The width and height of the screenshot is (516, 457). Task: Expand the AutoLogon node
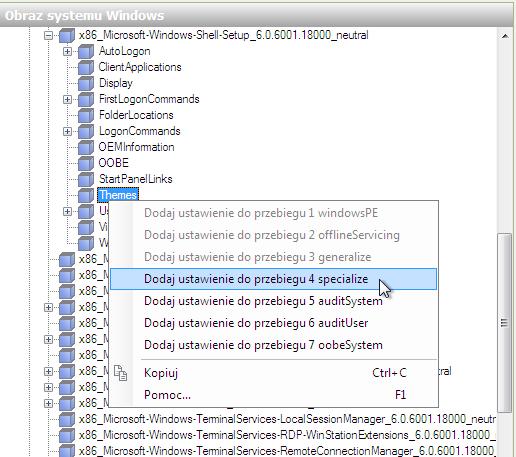[x=67, y=51]
